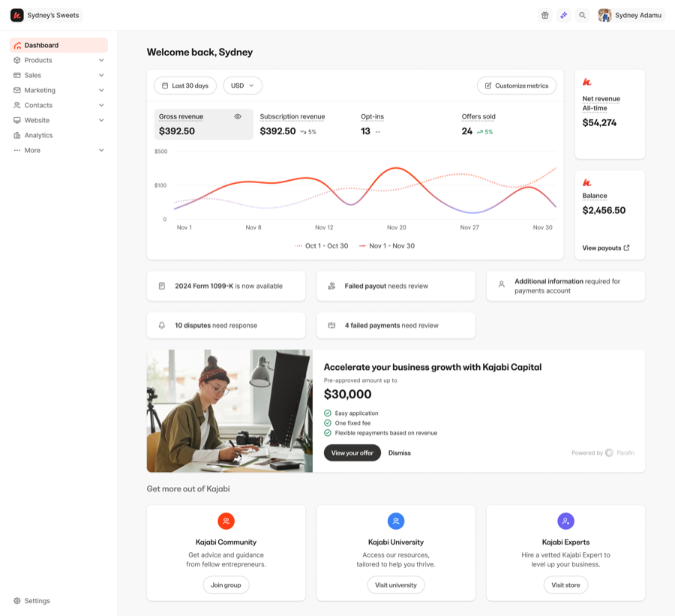Screen dimensions: 675x616
Task: Click the Settings gear icon
Action: click(x=17, y=600)
